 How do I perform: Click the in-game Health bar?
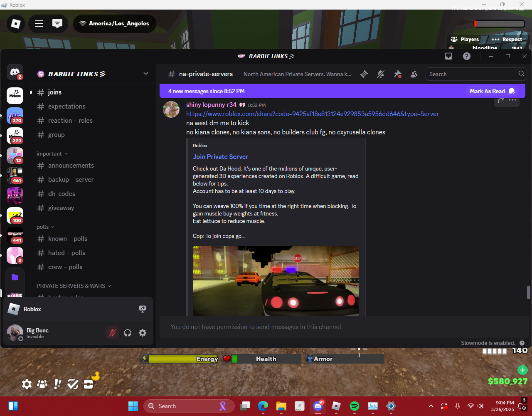tap(262, 359)
